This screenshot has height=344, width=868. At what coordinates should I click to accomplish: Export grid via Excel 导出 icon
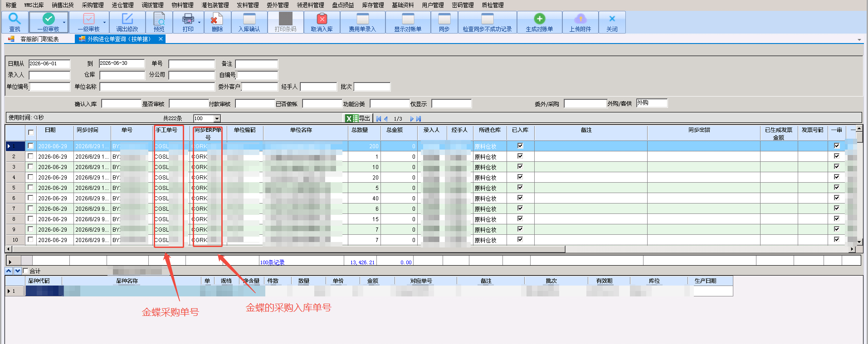358,118
